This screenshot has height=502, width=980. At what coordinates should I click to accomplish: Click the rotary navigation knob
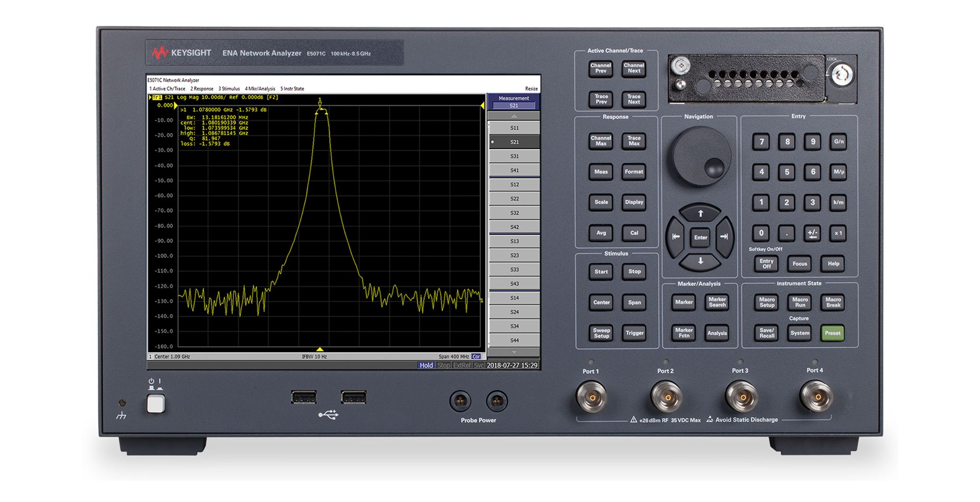tap(701, 156)
